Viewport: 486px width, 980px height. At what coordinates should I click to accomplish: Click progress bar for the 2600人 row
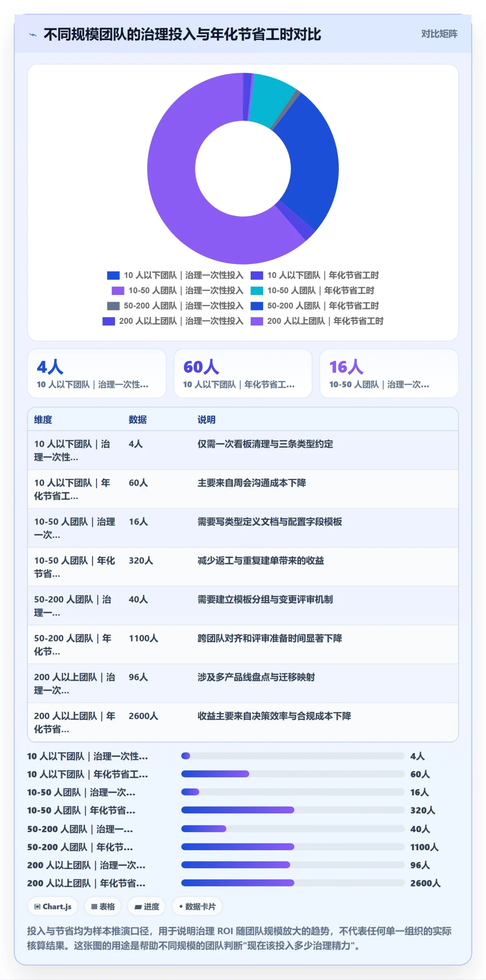pos(293,883)
